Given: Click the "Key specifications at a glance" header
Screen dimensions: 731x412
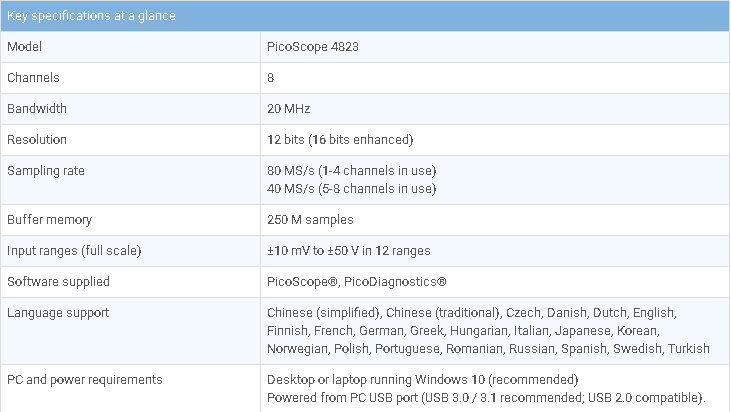Looking at the screenshot, I should 91,17.
